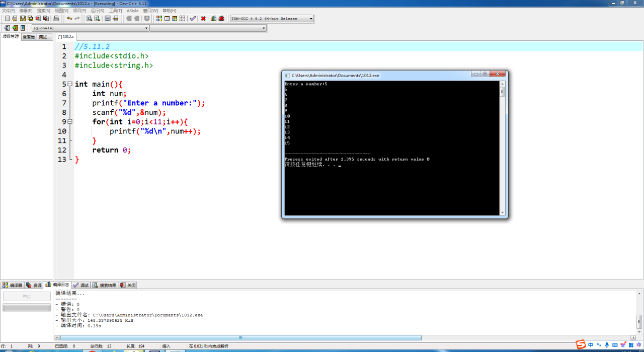
Task: Click the Save All toolbar icon
Action: [x=30, y=19]
